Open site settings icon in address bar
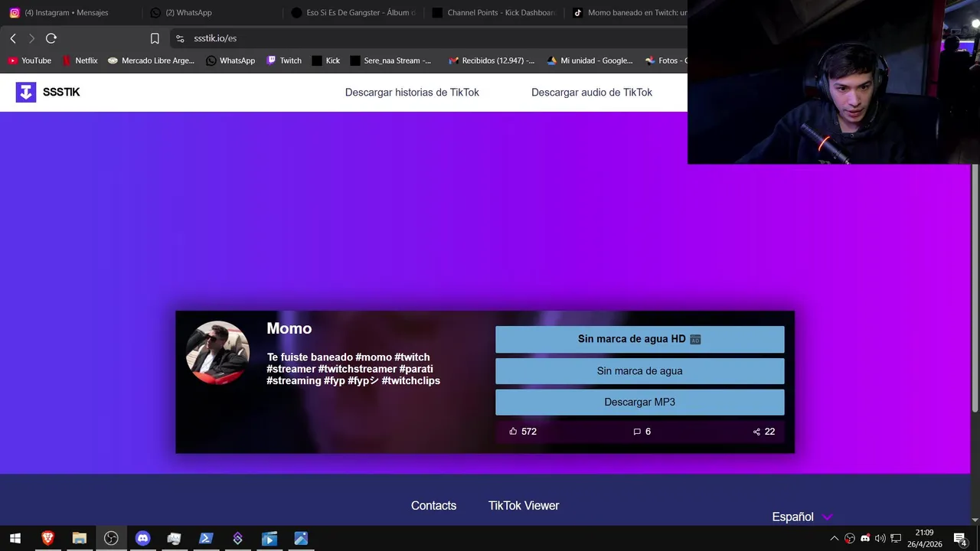Screen dimensions: 980x551 (180, 38)
